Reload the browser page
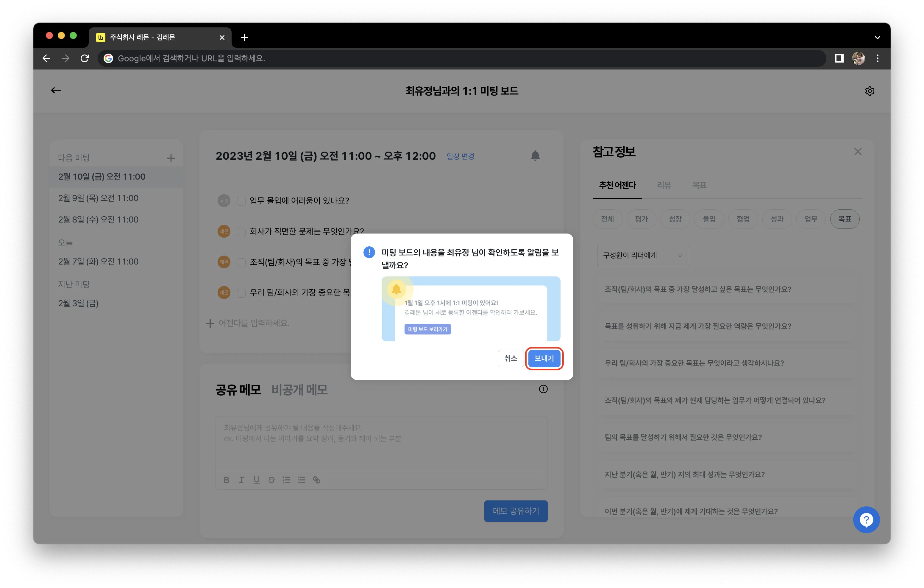Screen dimensions: 924x588 (x=85, y=58)
